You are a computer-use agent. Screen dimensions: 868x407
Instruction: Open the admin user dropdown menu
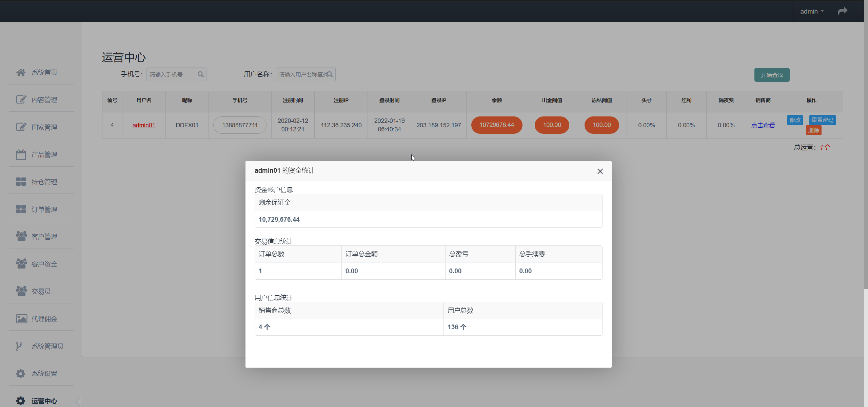812,11
